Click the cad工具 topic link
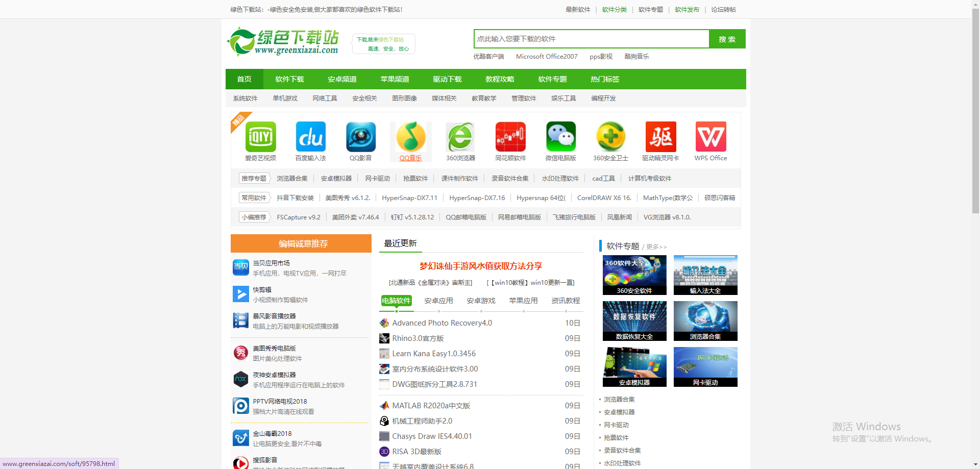Image resolution: width=980 pixels, height=469 pixels. click(603, 179)
